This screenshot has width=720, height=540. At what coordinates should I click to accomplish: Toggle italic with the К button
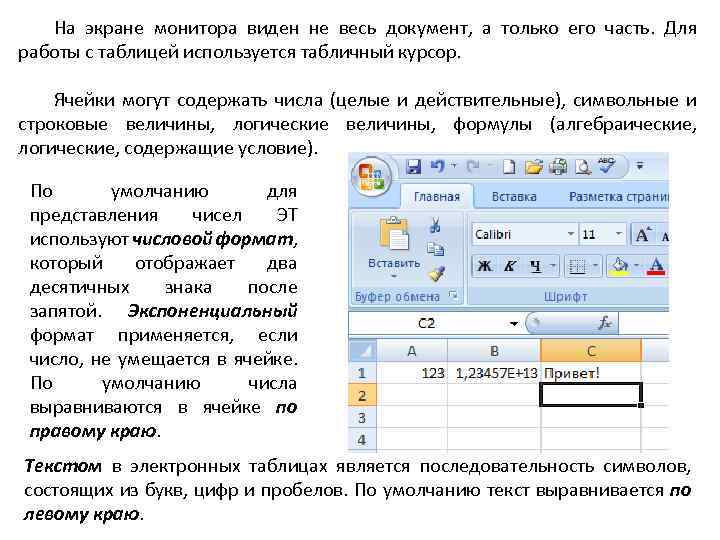click(x=510, y=266)
